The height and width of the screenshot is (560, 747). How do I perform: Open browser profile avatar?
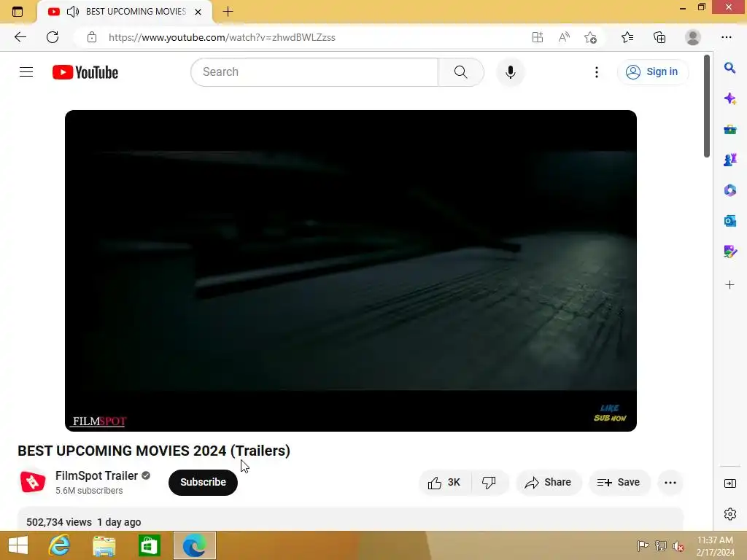pos(693,37)
